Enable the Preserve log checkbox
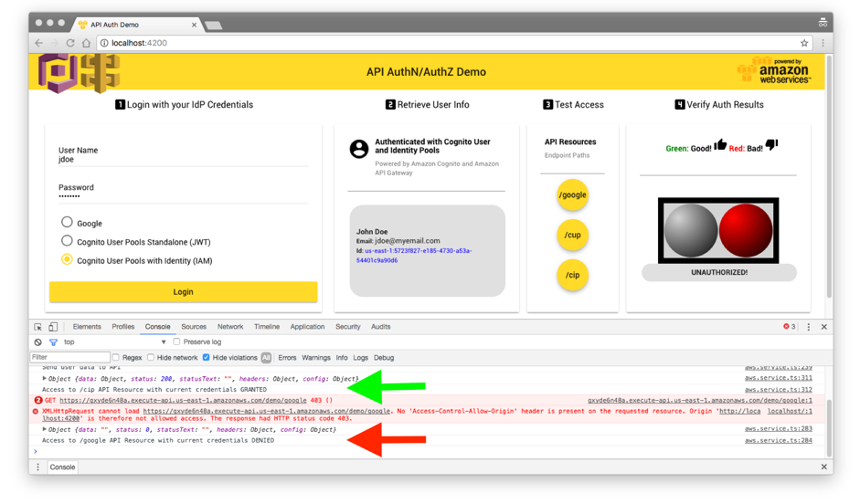Image resolution: width=860 pixels, height=504 pixels. coord(176,341)
